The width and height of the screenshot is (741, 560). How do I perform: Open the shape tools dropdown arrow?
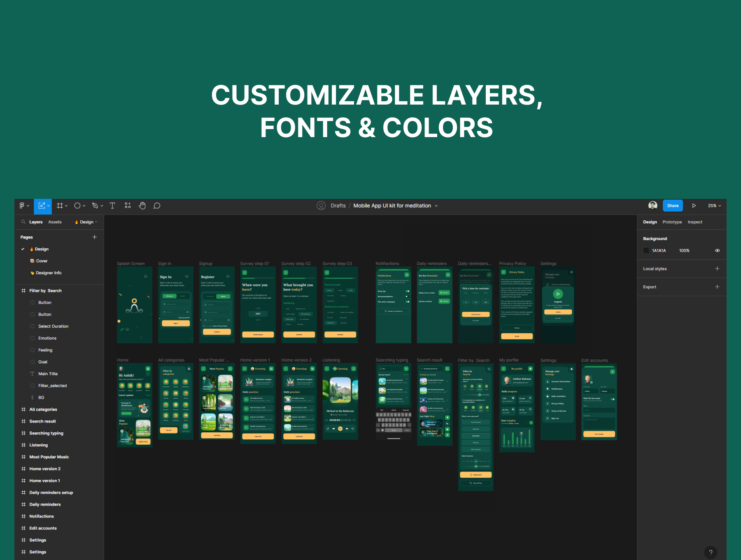pyautogui.click(x=84, y=206)
